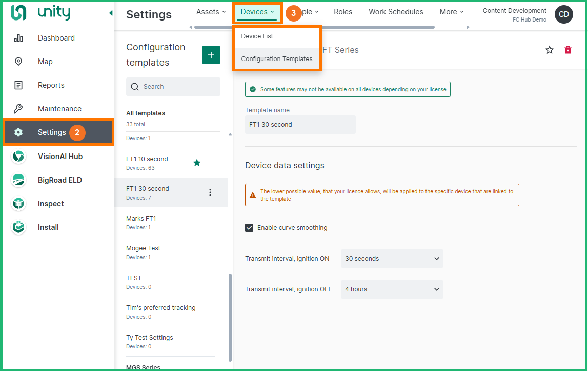Expand the More menu in header
Viewport: 588px width, 371px height.
[x=451, y=12]
